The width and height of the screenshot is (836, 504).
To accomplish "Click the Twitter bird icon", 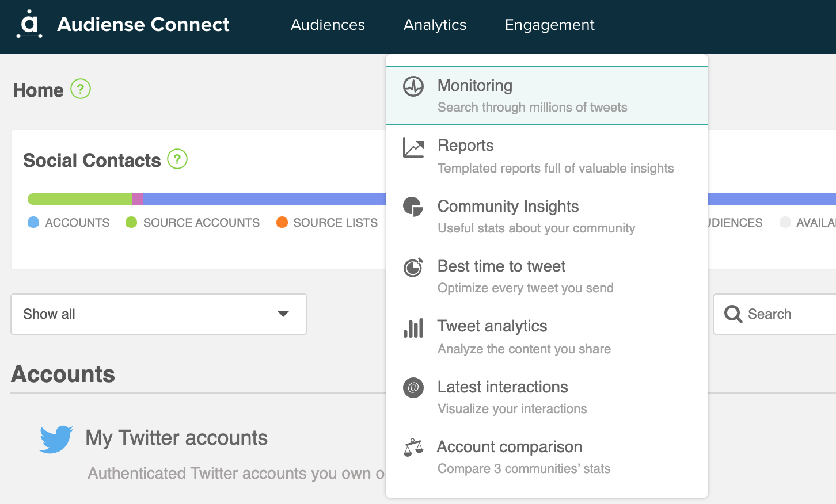I will coord(56,439).
